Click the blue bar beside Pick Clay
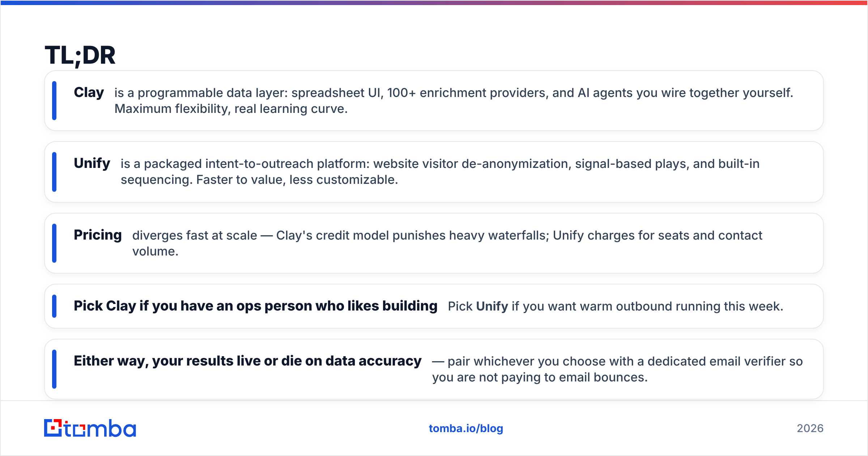 54,306
